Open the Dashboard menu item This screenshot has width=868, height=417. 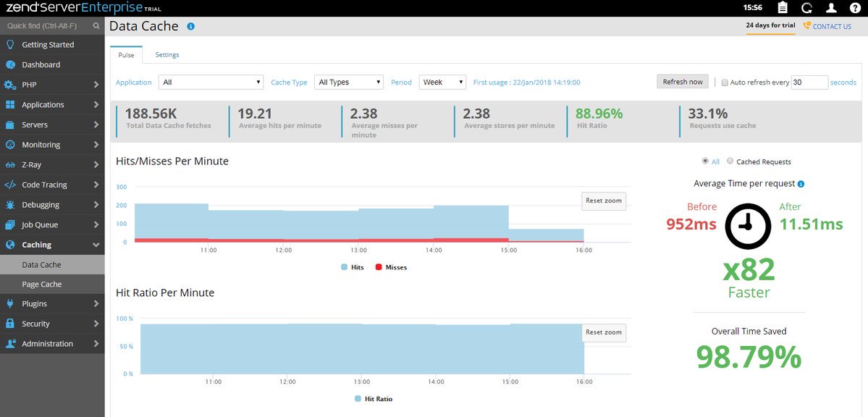pyautogui.click(x=52, y=64)
